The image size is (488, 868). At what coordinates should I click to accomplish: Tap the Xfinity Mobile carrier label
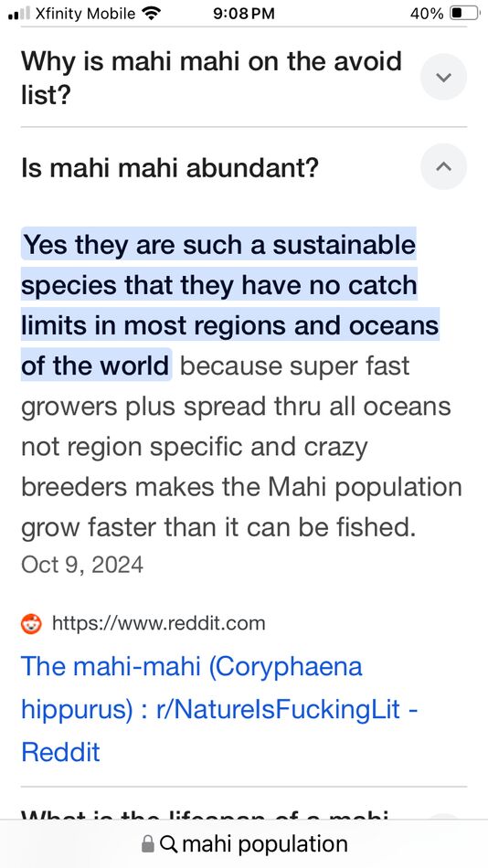pos(85,14)
